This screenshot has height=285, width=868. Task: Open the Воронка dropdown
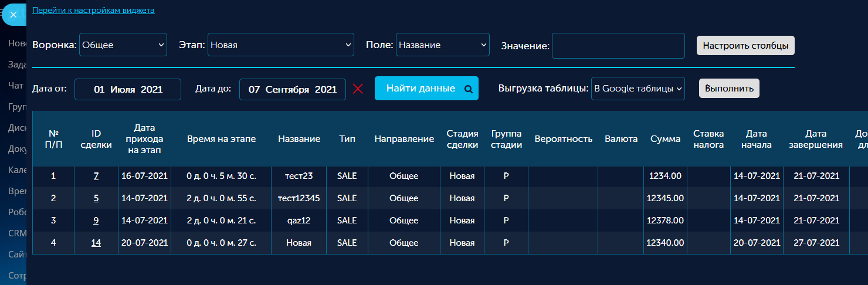123,45
